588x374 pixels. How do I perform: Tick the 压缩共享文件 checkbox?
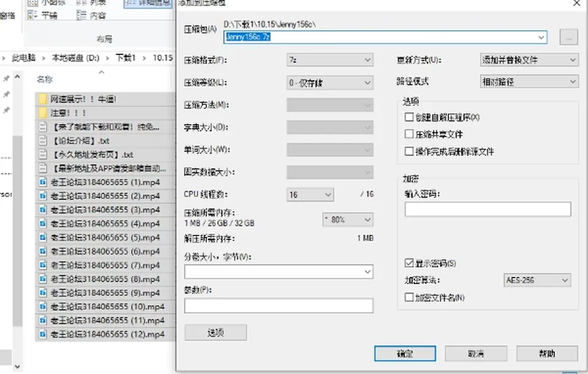click(409, 134)
